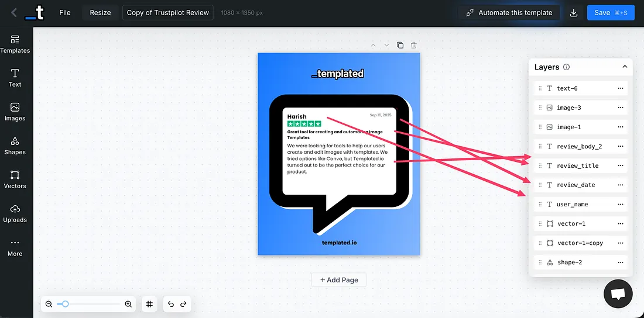Select the vector-1-copy layer
The height and width of the screenshot is (318, 644).
pyautogui.click(x=581, y=243)
